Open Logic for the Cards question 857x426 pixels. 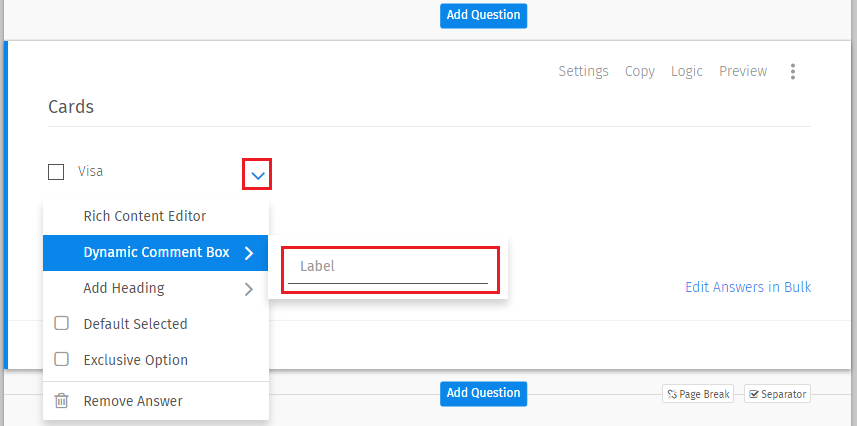tap(686, 72)
